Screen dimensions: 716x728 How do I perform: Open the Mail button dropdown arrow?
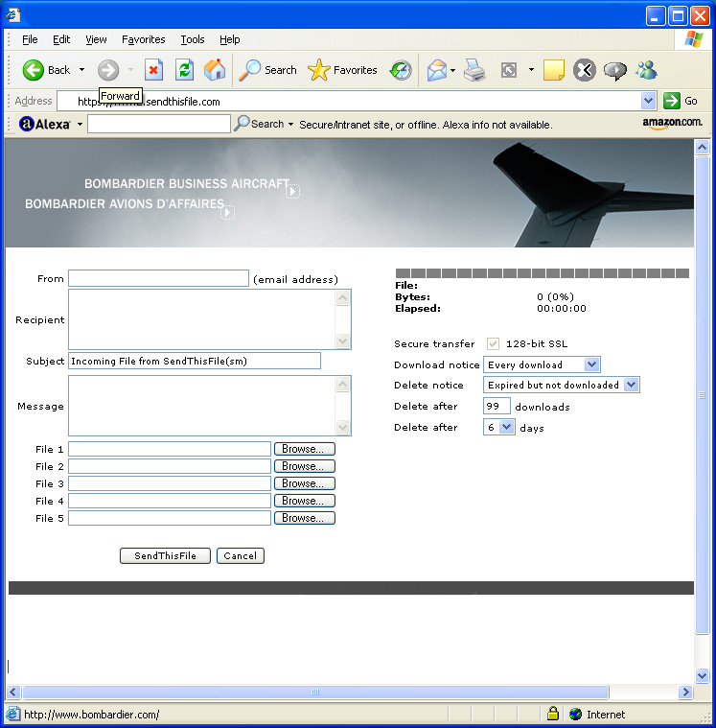tap(453, 71)
